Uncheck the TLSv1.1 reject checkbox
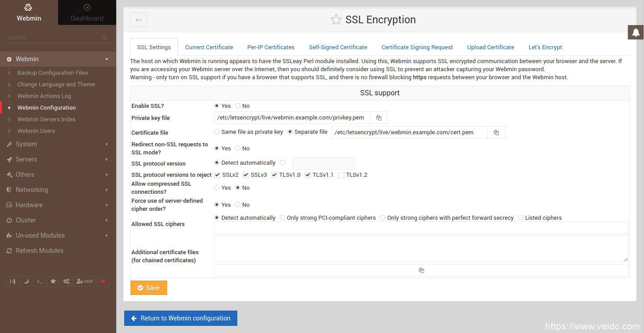The width and height of the screenshot is (644, 333). coord(308,175)
